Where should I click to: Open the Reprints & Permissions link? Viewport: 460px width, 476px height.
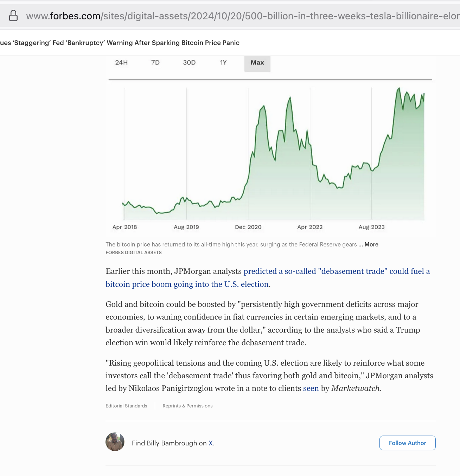(x=187, y=406)
